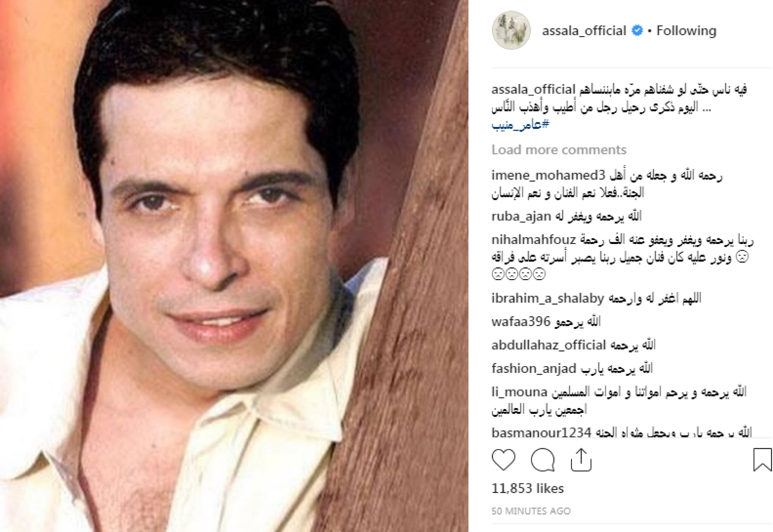View the list of 11,853 likes

pos(528,488)
